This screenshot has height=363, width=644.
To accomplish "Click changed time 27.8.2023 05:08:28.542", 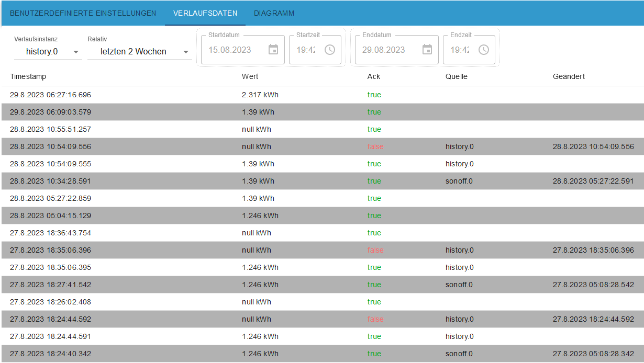I will tap(593, 285).
